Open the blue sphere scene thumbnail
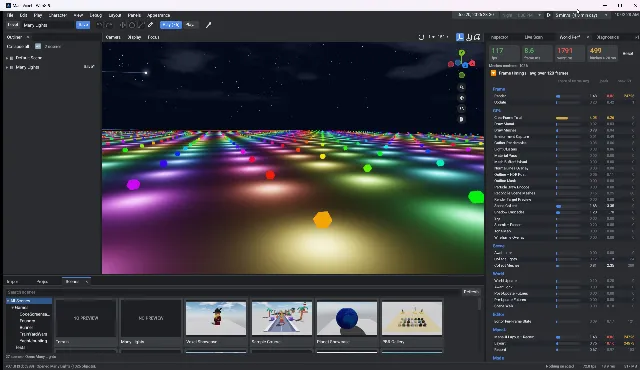This screenshot has width=640, height=370. [x=347, y=318]
